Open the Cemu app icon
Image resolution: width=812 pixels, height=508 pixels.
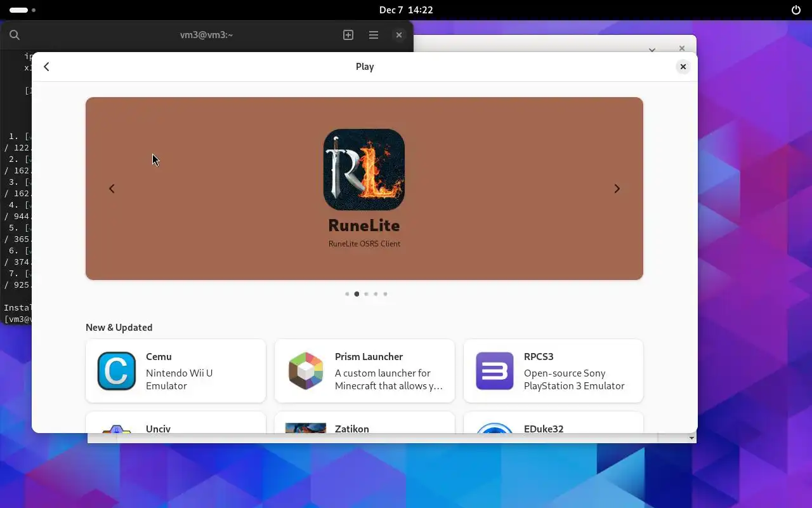click(x=117, y=371)
